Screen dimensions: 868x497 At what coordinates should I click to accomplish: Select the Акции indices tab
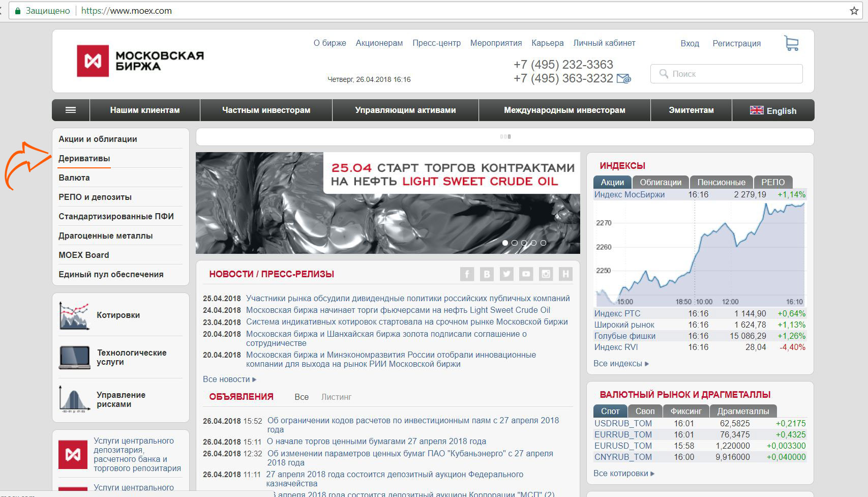612,182
